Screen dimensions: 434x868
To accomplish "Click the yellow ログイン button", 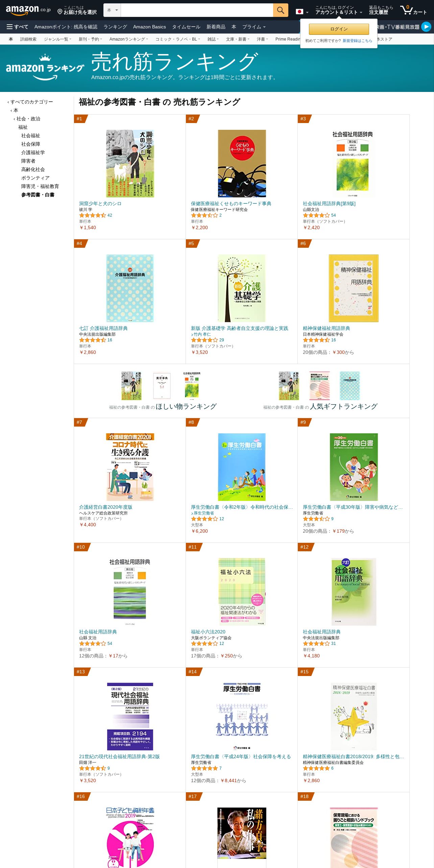I will pyautogui.click(x=339, y=29).
